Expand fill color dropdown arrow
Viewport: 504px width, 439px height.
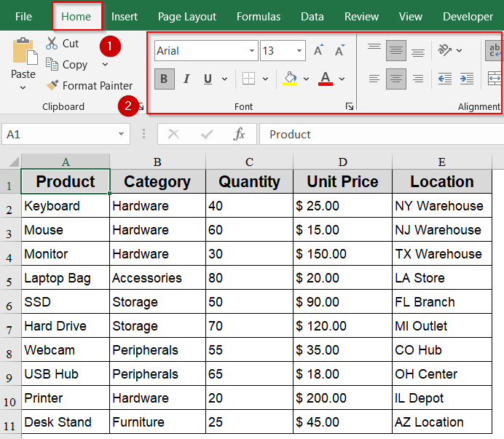(306, 79)
